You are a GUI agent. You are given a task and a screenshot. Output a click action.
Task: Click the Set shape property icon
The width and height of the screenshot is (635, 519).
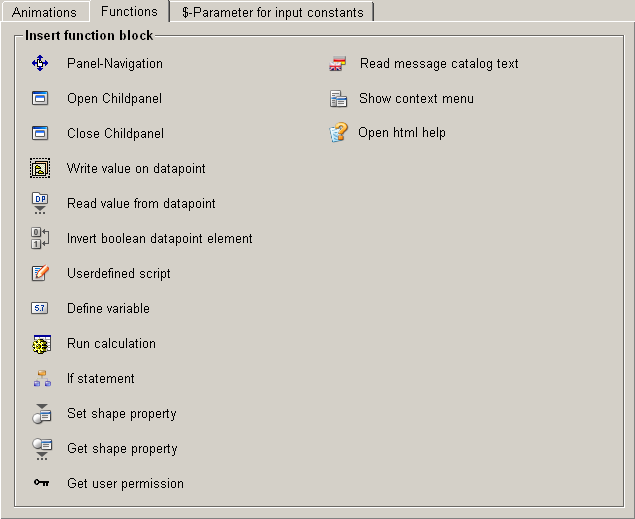click(41, 414)
